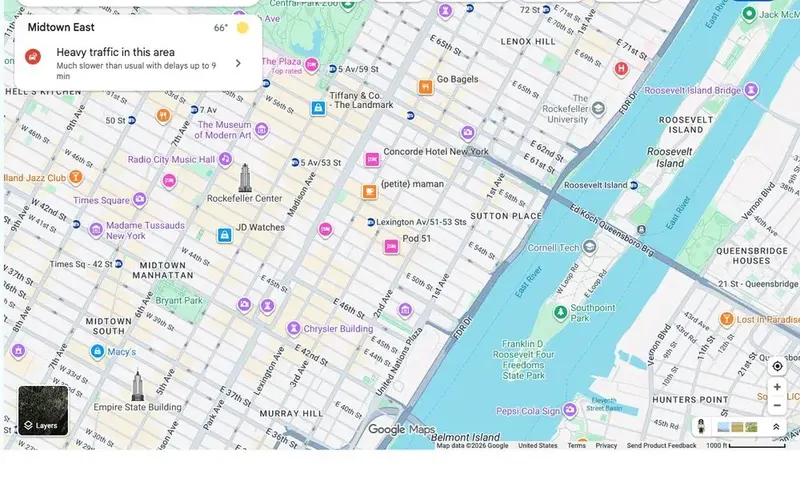800x486 pixels.
Task: Click the Macy's shopping pin
Action: point(97,351)
